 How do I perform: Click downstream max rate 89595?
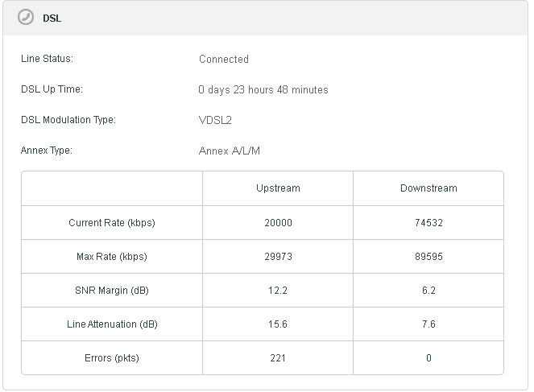[428, 257]
